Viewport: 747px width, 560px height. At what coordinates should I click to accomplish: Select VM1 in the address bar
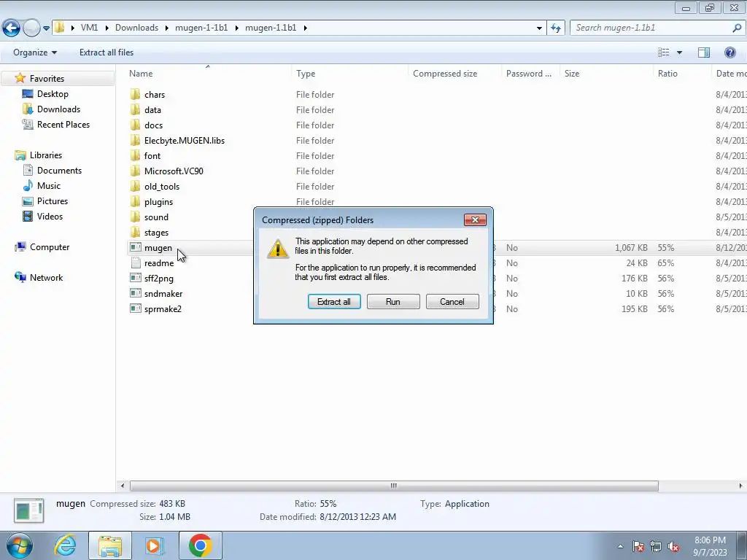(89, 28)
